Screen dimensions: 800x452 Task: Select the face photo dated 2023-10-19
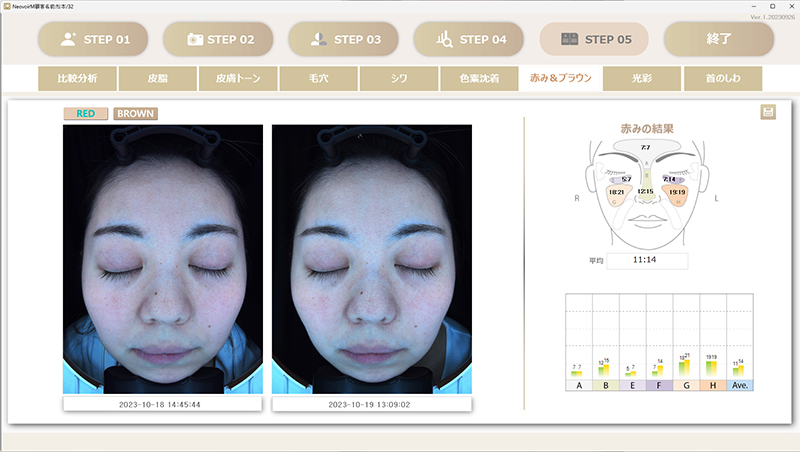click(x=372, y=259)
